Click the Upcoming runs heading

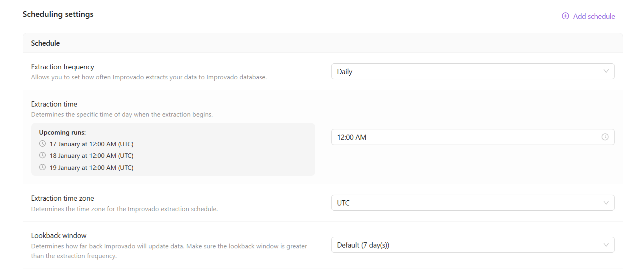(62, 133)
